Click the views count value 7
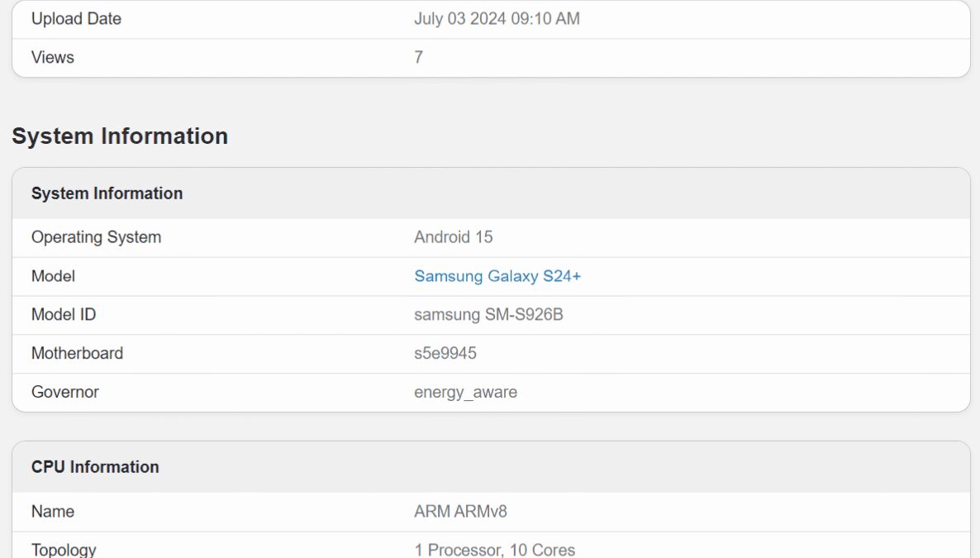The height and width of the screenshot is (558, 980). point(419,58)
